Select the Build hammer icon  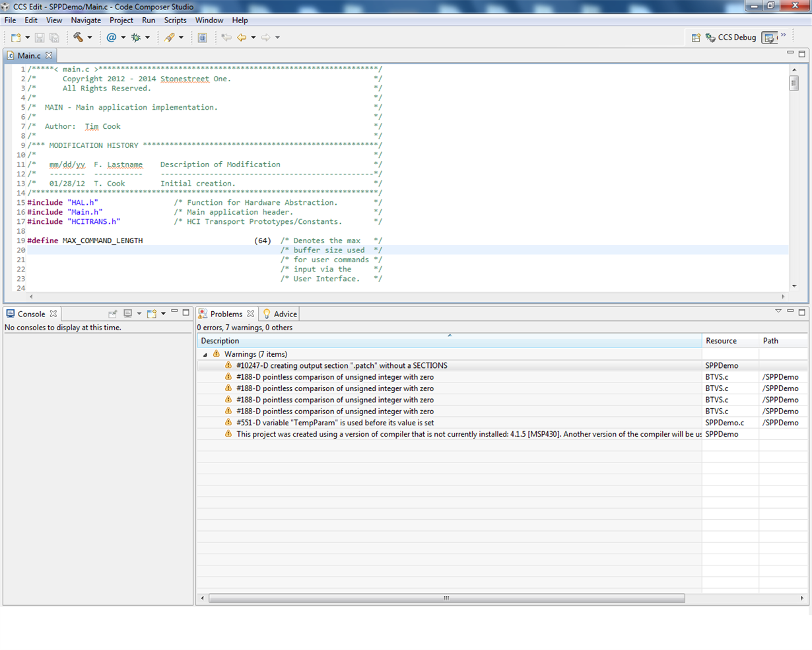[77, 38]
